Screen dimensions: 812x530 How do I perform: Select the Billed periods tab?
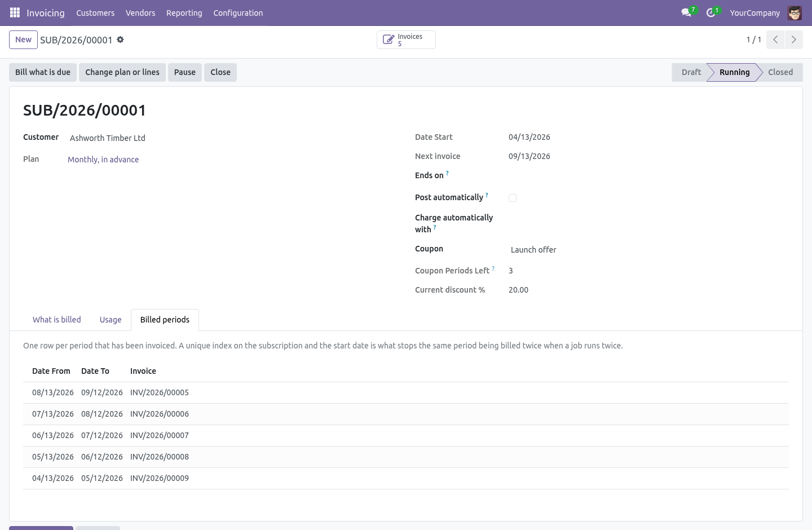coord(165,320)
